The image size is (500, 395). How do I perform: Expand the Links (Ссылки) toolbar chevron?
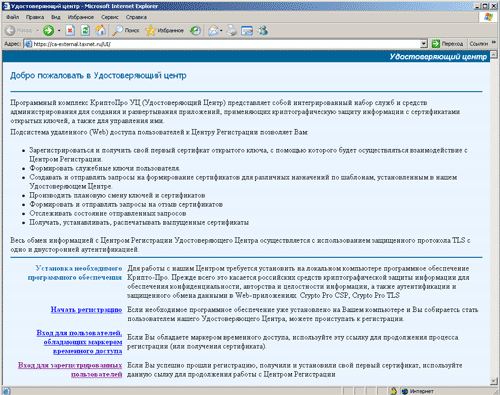[494, 43]
